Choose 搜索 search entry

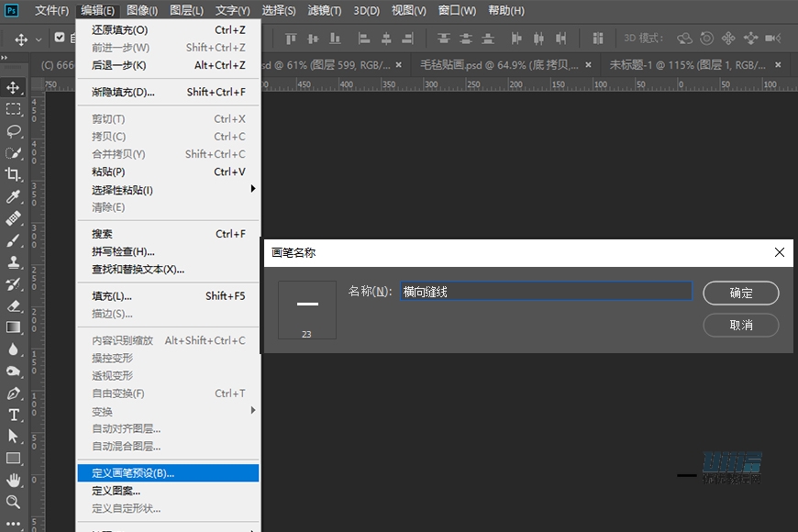point(168,234)
